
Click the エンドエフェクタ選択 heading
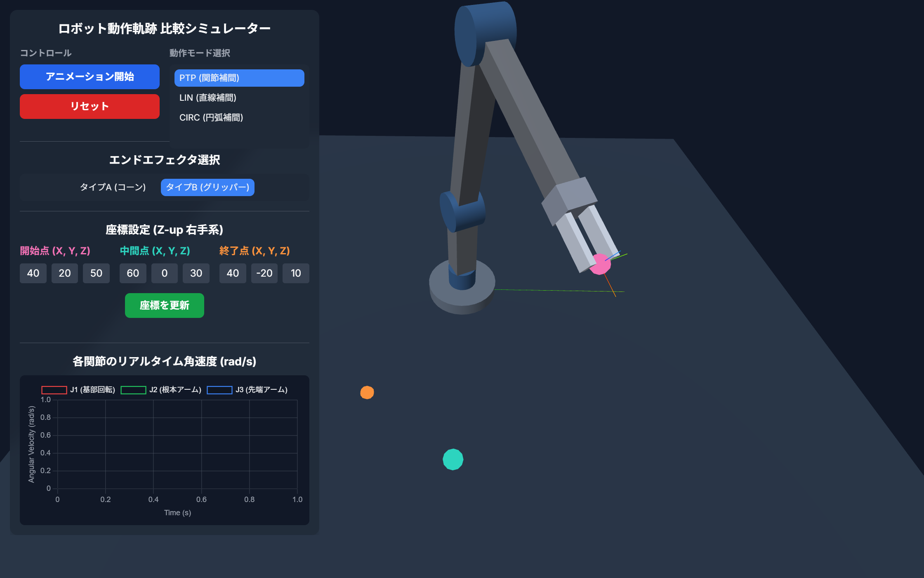click(x=165, y=160)
